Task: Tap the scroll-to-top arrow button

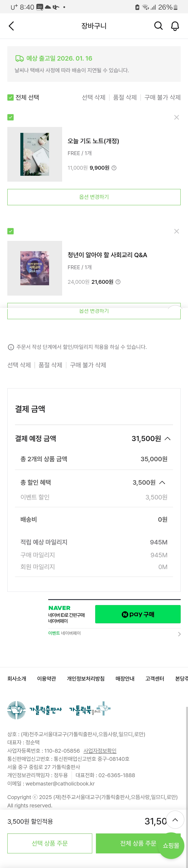Action: [175, 820]
